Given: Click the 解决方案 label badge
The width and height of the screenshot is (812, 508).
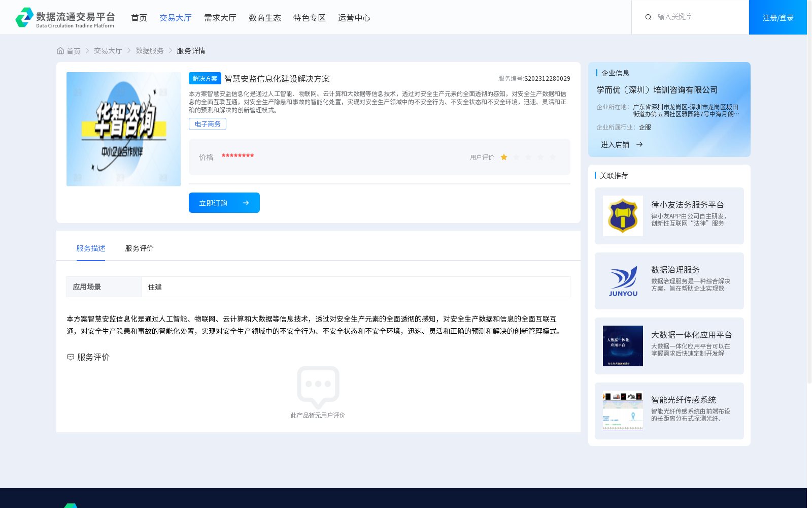Looking at the screenshot, I should pos(205,78).
